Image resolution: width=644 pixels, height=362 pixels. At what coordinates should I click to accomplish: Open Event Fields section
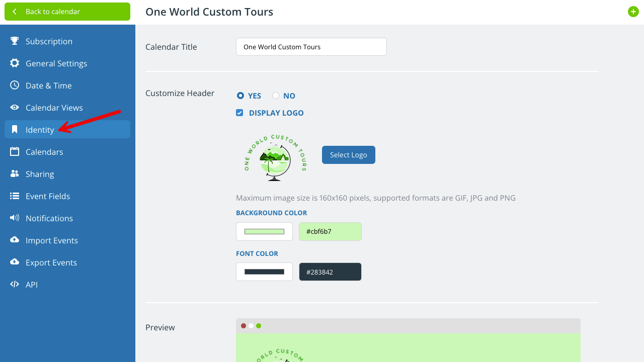click(x=67, y=196)
